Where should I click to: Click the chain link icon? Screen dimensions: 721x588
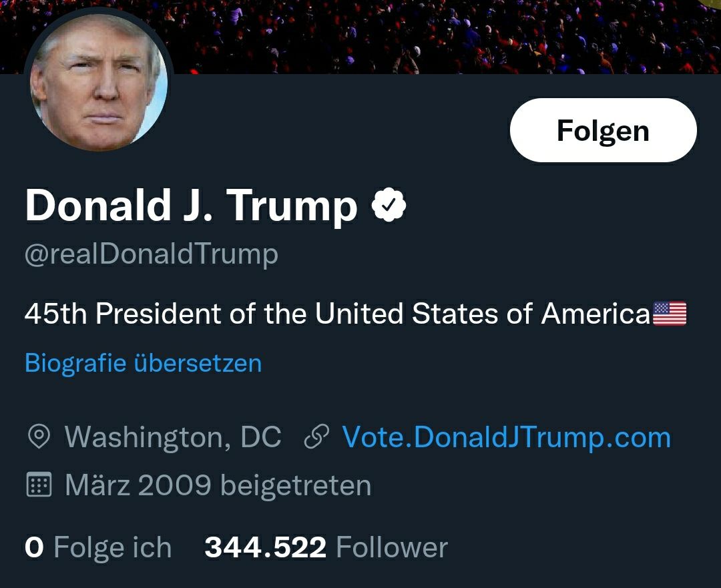[x=316, y=437]
